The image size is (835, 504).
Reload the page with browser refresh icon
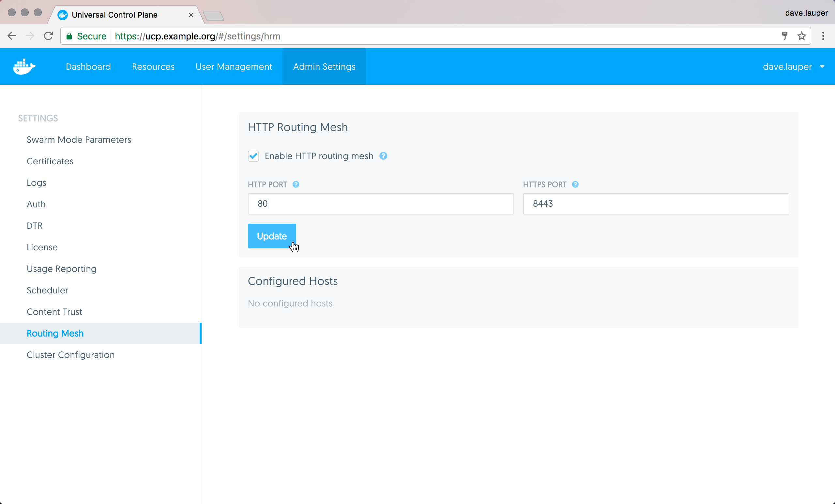click(x=49, y=36)
